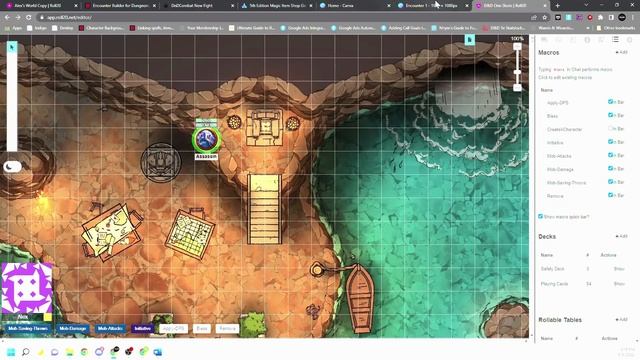
Task: Click Initiative macro bar button
Action: [x=142, y=329]
